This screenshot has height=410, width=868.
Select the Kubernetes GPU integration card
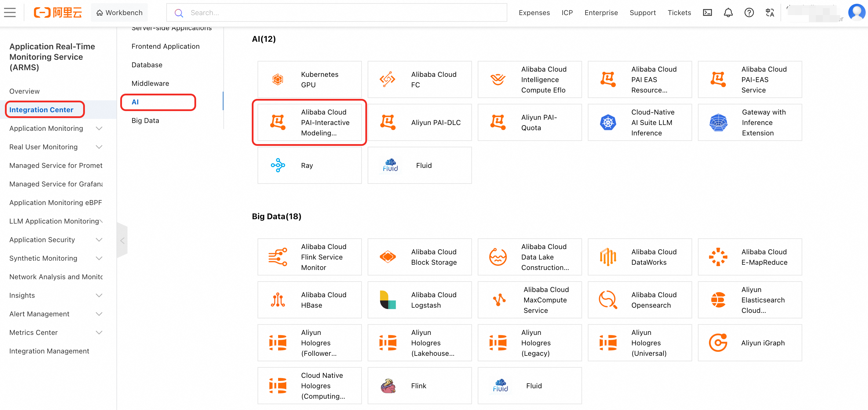[309, 79]
